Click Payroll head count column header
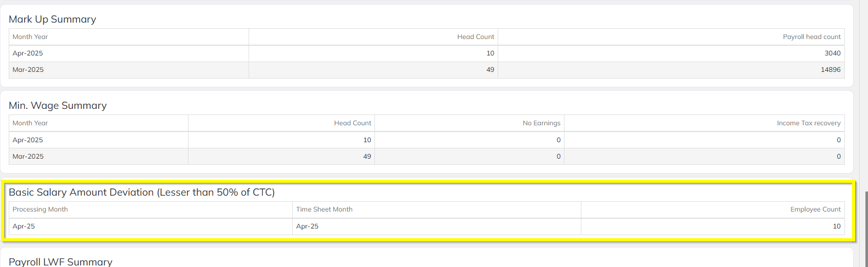 (812, 37)
